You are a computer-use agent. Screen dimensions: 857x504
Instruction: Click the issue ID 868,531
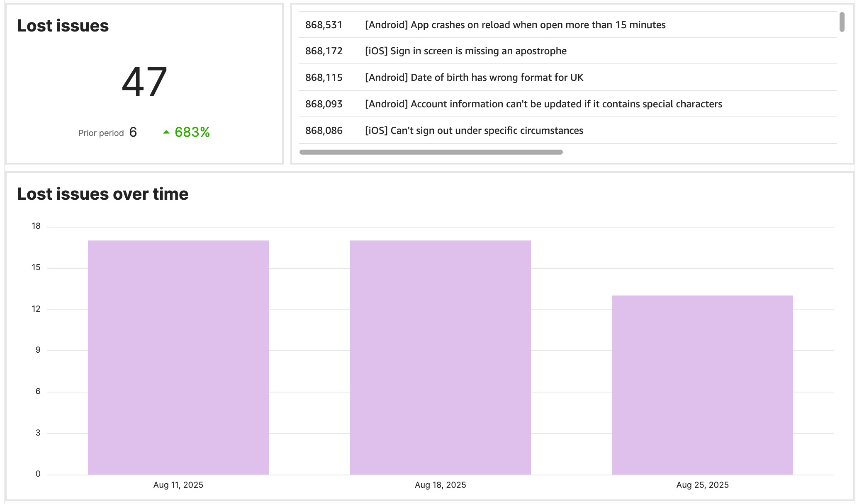point(324,25)
